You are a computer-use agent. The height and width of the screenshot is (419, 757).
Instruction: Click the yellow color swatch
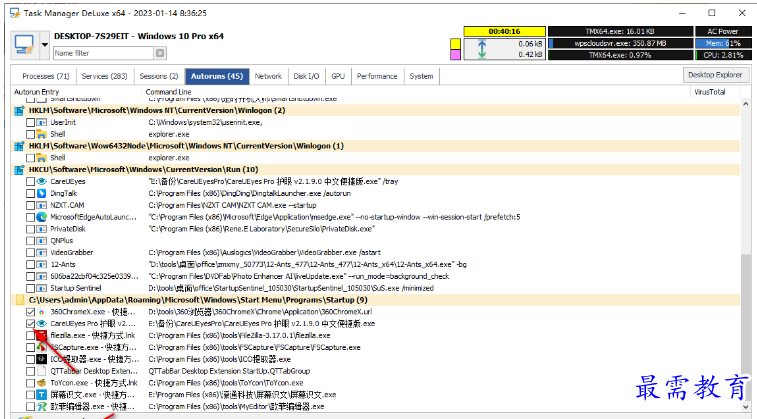click(455, 44)
